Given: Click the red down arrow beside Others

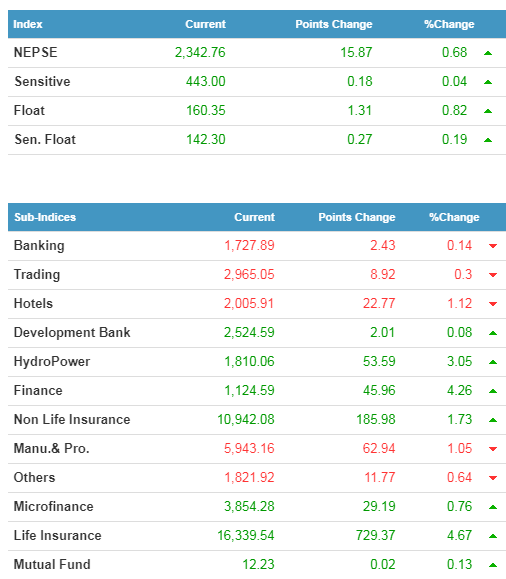Looking at the screenshot, I should coord(493,478).
